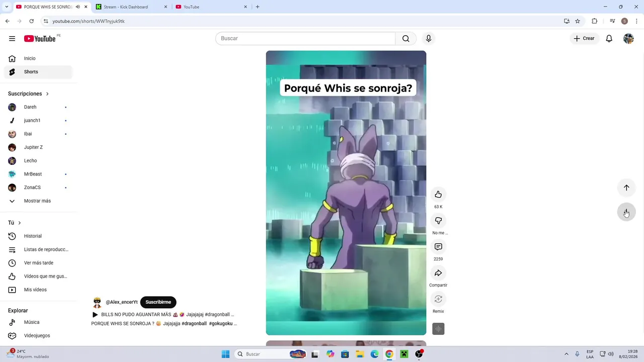
Task: Like the Whis short with 63 K
Action: point(438,195)
